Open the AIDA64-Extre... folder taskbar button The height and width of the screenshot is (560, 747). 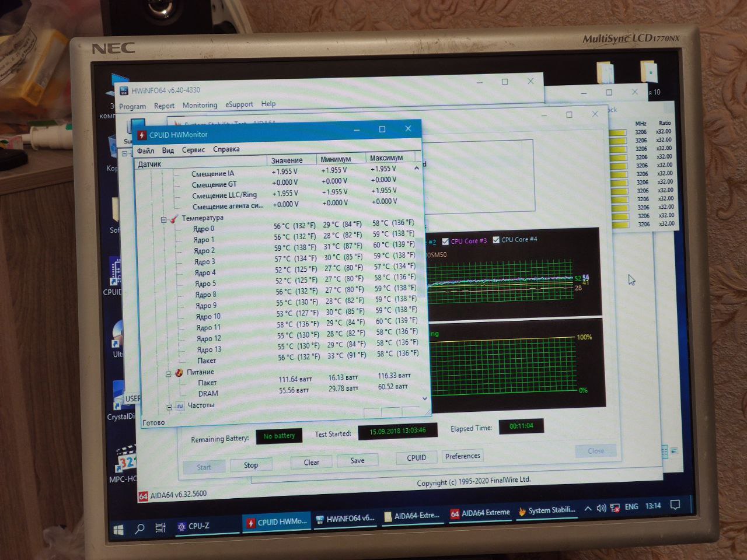point(412,516)
